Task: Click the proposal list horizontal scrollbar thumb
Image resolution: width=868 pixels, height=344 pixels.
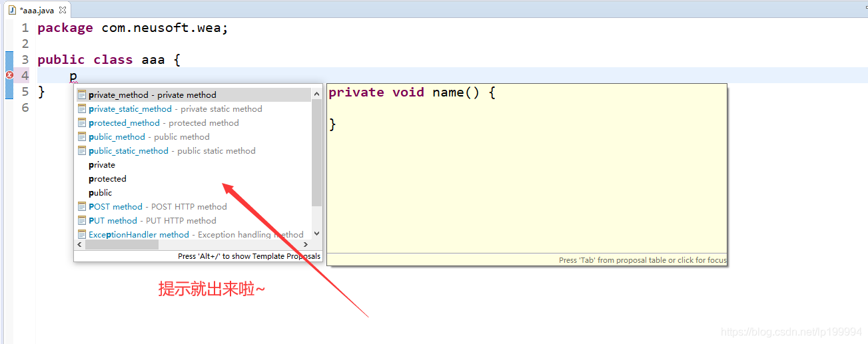Action: tap(122, 245)
